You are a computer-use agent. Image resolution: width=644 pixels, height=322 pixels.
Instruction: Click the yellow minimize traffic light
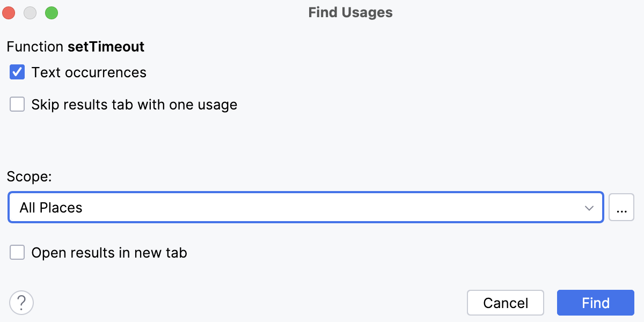pyautogui.click(x=30, y=12)
